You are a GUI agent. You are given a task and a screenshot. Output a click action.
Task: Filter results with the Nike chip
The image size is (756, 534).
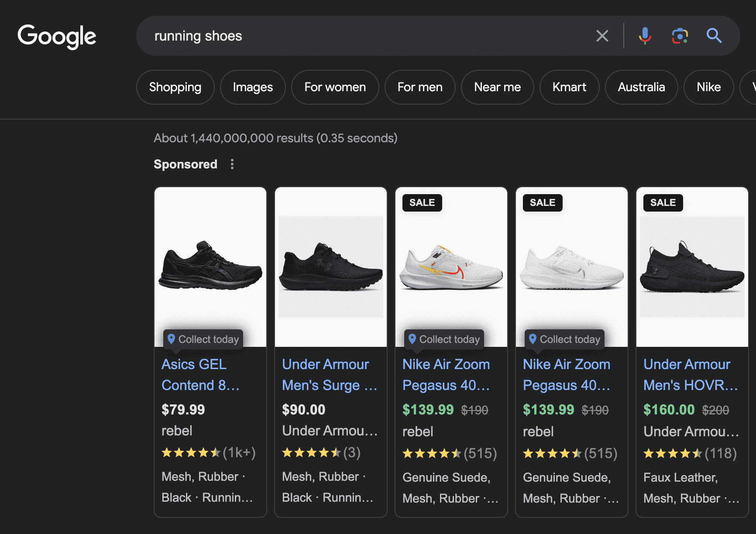(708, 87)
